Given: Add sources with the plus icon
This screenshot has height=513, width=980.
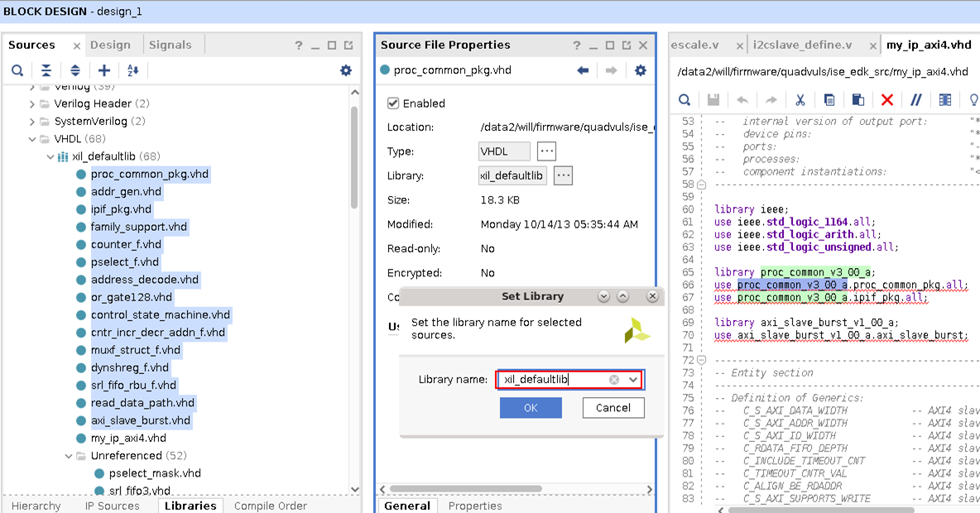Looking at the screenshot, I should (x=104, y=70).
